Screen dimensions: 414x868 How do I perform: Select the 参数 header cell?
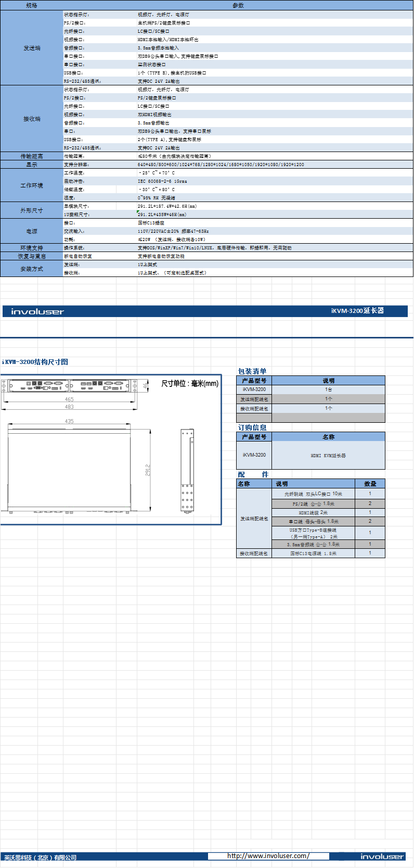238,5
